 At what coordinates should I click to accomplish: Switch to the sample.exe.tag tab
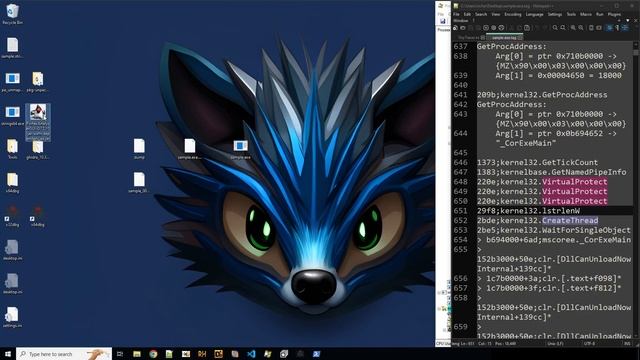coord(504,38)
